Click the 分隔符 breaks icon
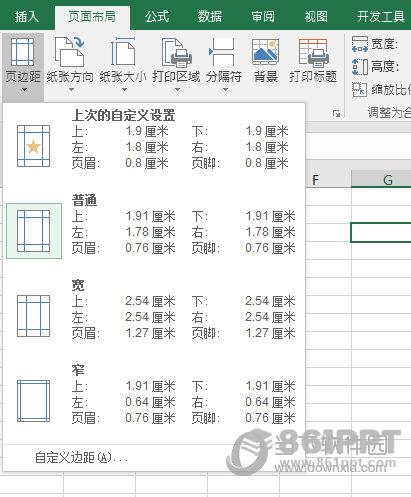This screenshot has width=411, height=497. point(222,52)
